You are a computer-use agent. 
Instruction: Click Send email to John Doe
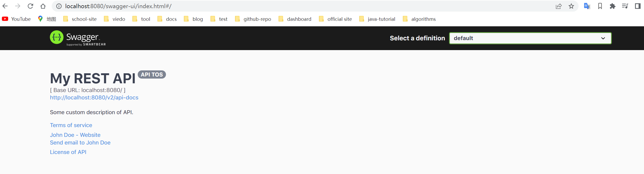80,143
